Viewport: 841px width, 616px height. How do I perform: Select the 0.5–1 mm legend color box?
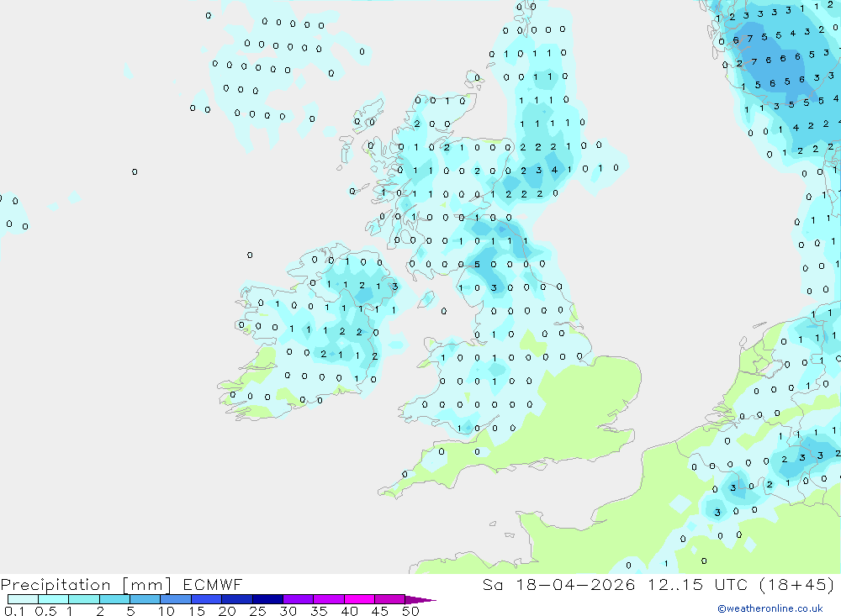coord(54,599)
